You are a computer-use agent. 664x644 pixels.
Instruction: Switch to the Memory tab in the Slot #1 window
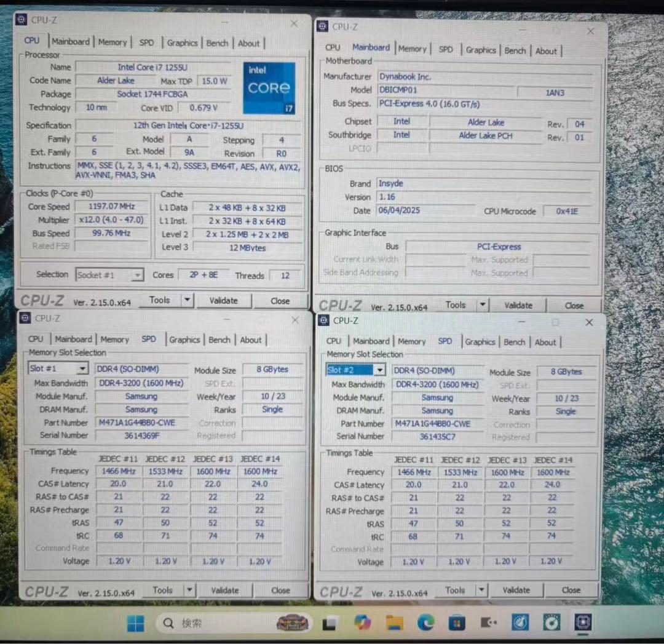pos(115,340)
